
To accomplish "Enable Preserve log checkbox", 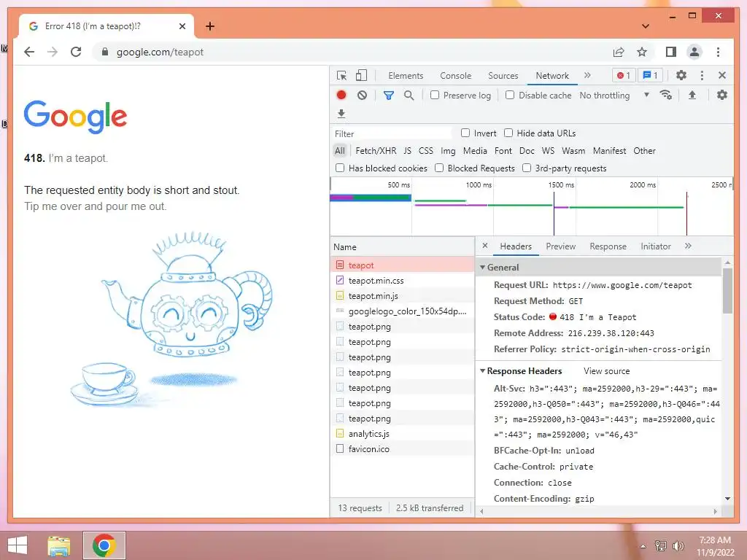I will pos(435,96).
